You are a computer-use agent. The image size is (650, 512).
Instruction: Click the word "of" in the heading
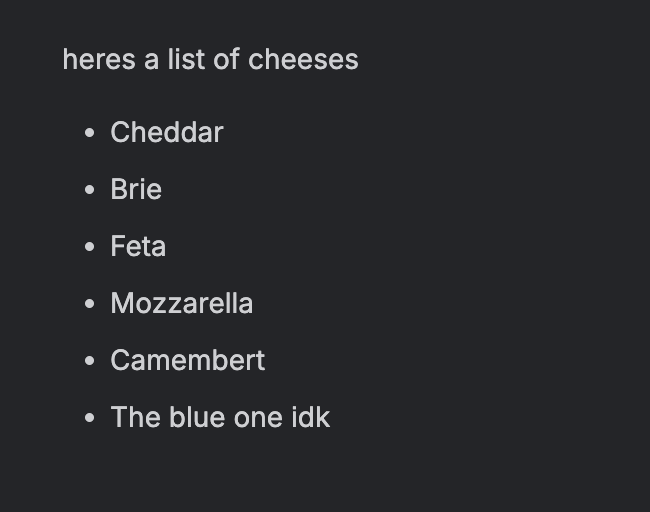[x=226, y=60]
